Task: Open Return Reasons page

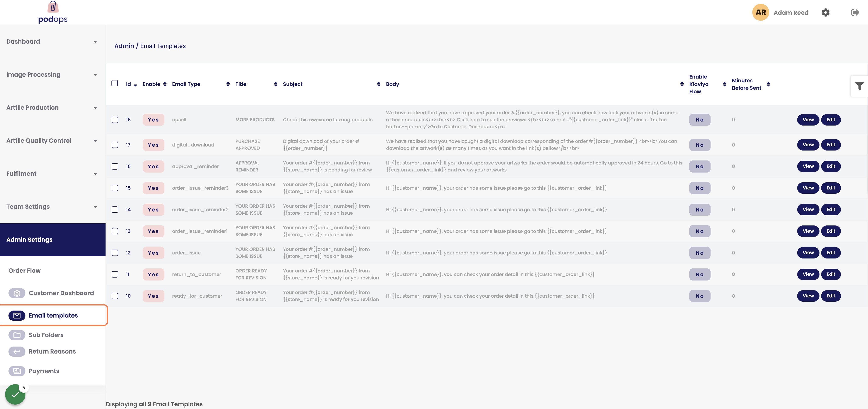Action: (52, 351)
